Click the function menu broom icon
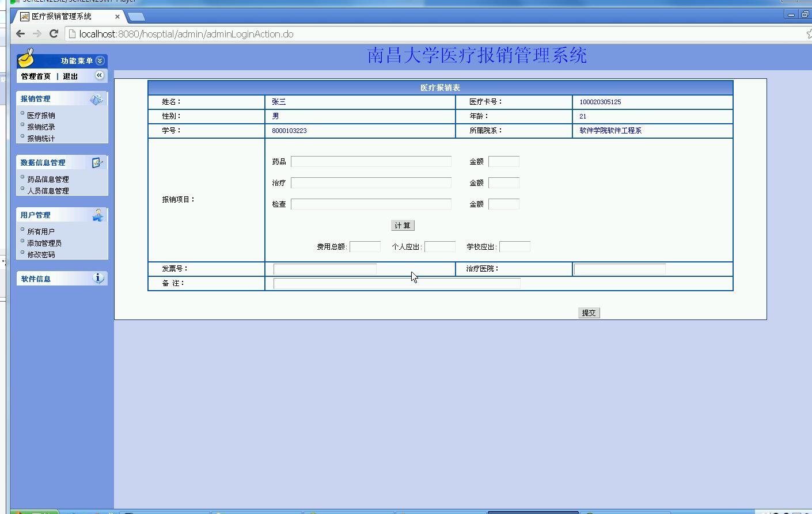812x514 pixels. click(x=26, y=58)
